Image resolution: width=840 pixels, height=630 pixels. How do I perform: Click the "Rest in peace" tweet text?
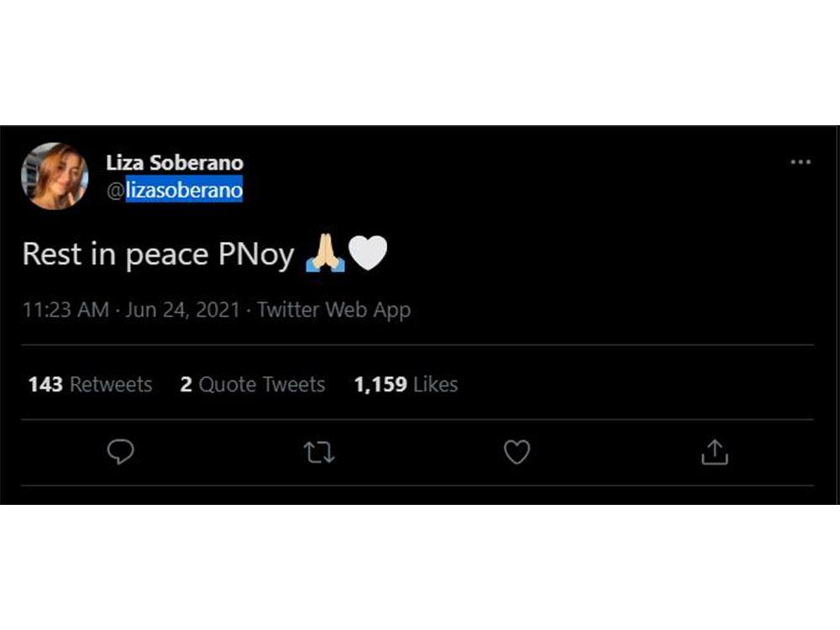116,255
